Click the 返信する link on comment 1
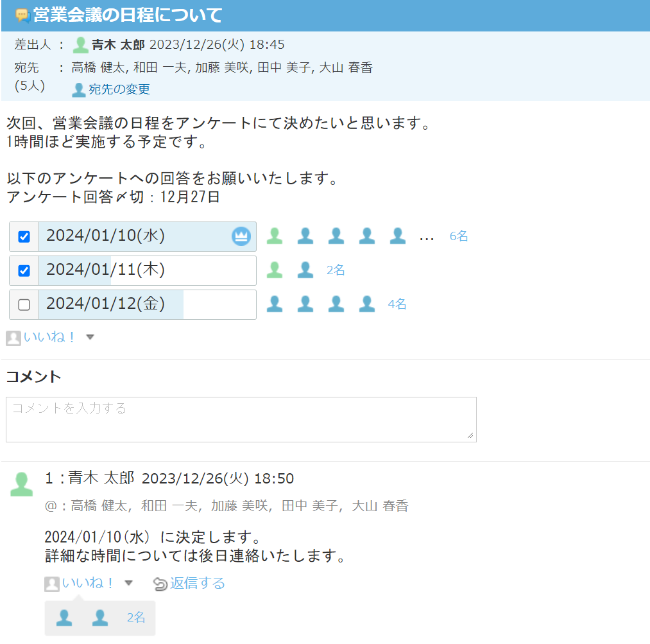Screen dimensions: 650x644 (198, 583)
